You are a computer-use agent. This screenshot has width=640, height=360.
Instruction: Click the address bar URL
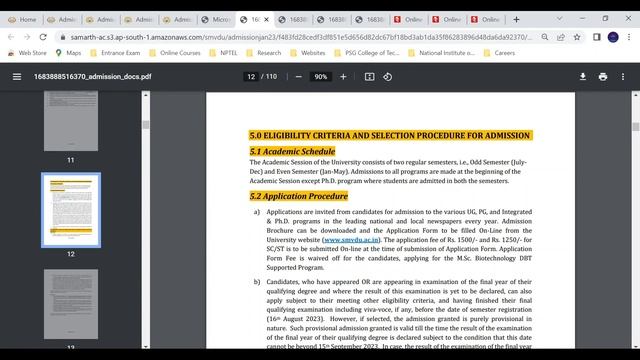(301, 37)
